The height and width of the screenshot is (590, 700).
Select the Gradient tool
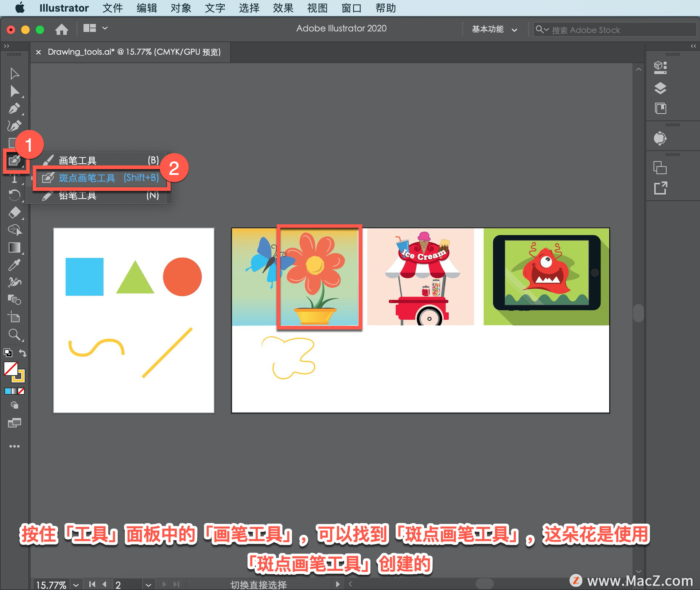15,247
